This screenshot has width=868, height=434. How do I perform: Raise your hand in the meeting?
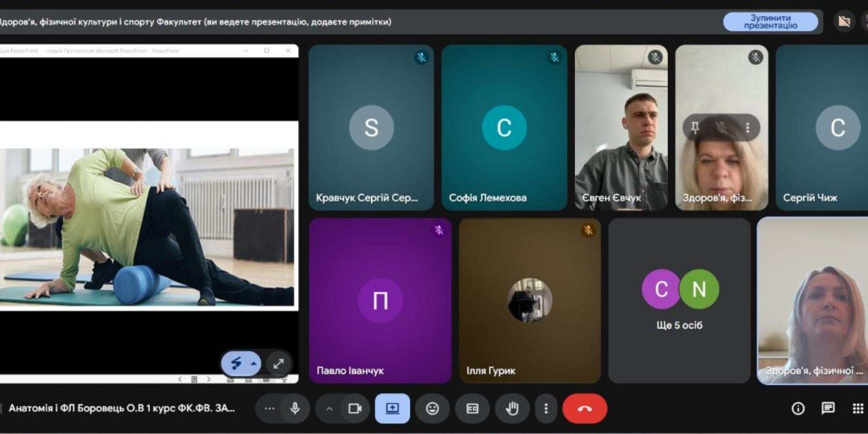[x=512, y=408]
